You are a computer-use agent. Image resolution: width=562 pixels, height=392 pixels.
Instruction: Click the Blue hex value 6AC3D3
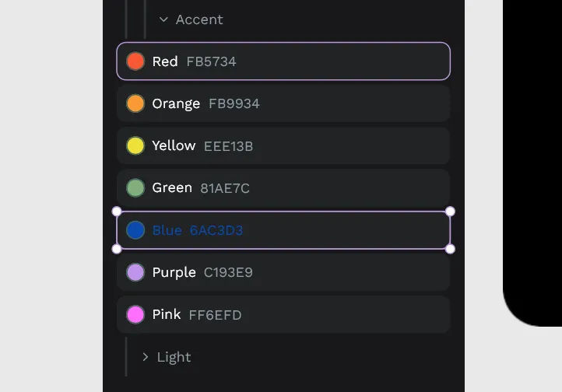pyautogui.click(x=216, y=230)
